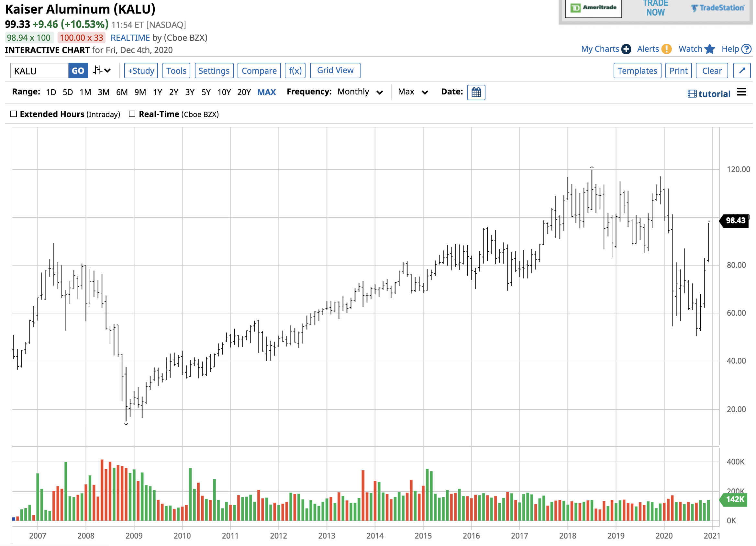Select the 10Y range
Image resolution: width=756 pixels, height=546 pixels.
click(224, 92)
